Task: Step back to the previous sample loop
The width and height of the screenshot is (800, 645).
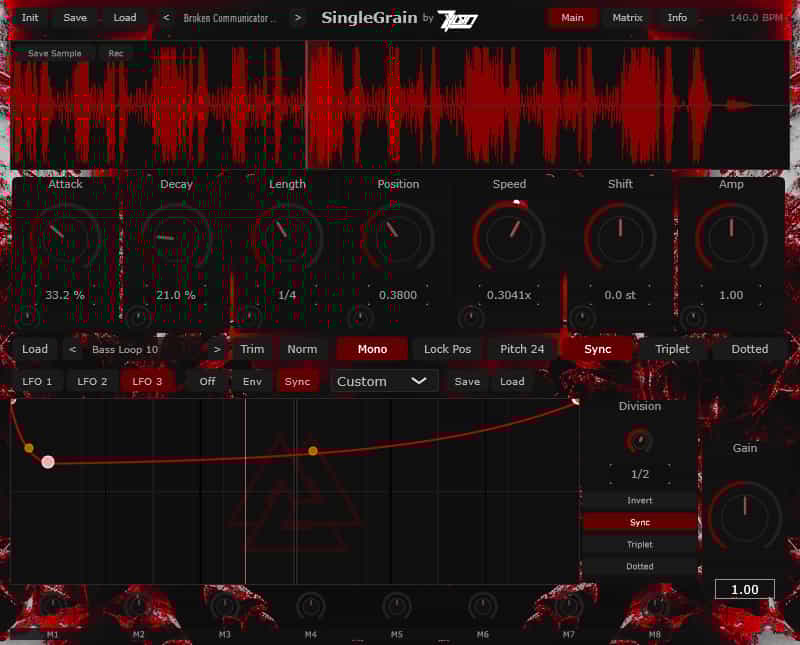Action: (75, 348)
